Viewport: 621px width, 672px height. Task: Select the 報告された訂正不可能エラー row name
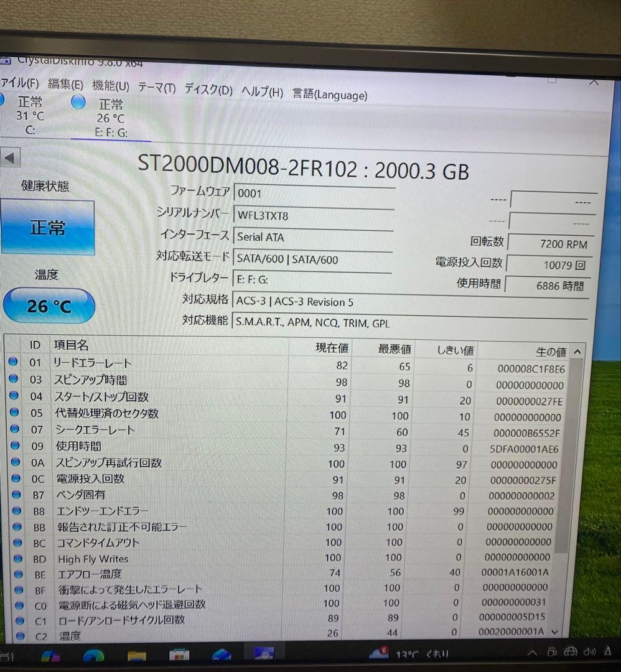pos(122,527)
